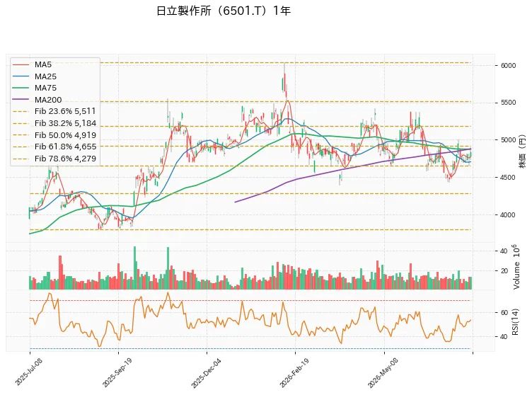Image resolution: width=532 pixels, height=395 pixels.
Task: Click the 2025-Sep-19 date axis label
Action: (117, 372)
